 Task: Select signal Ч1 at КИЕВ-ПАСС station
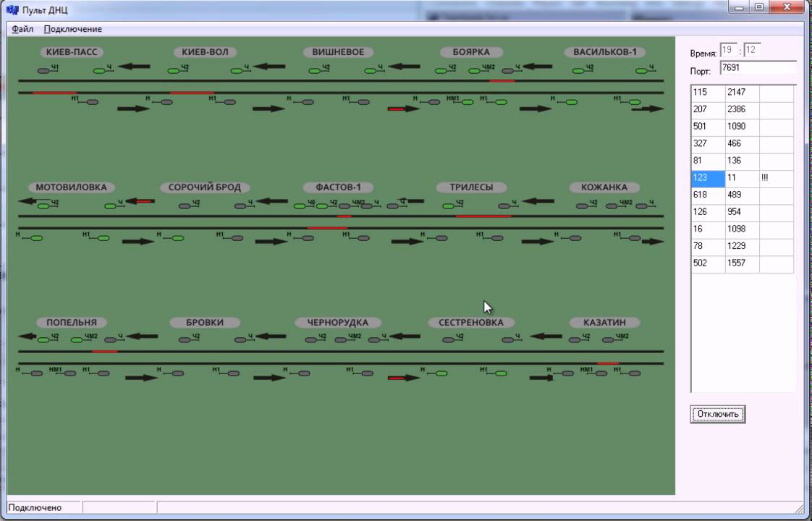click(44, 70)
